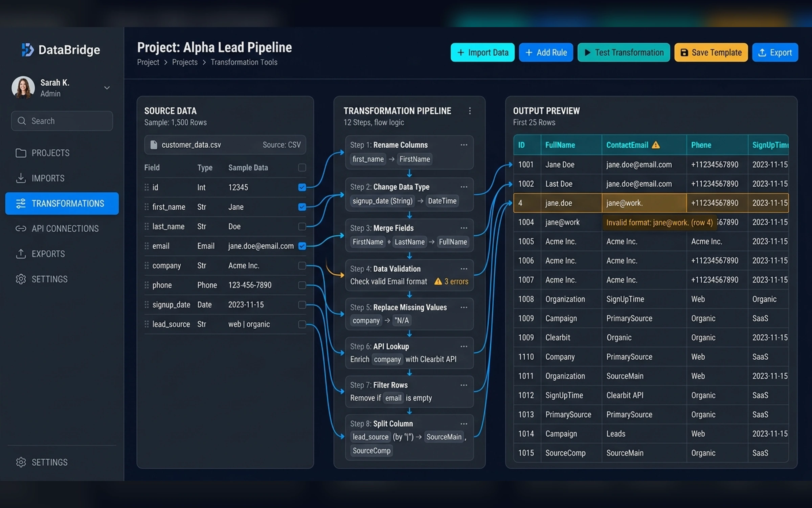Select TRANSFORMATIONS in the sidebar
The height and width of the screenshot is (508, 812).
pyautogui.click(x=62, y=204)
